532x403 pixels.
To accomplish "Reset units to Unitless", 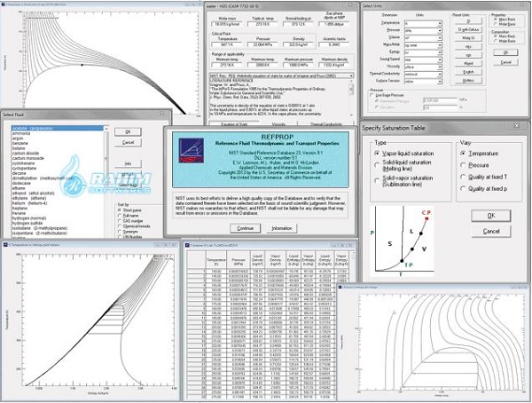I will 468,81.
